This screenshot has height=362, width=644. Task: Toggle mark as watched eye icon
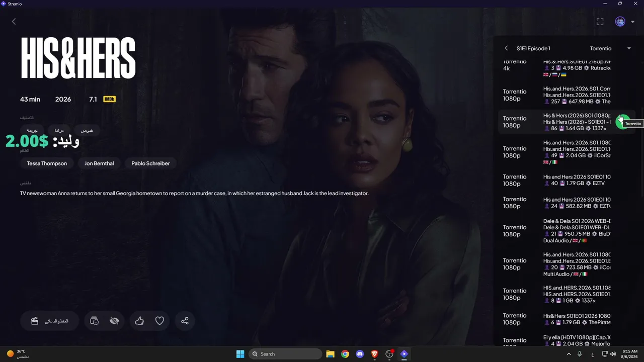point(114,321)
